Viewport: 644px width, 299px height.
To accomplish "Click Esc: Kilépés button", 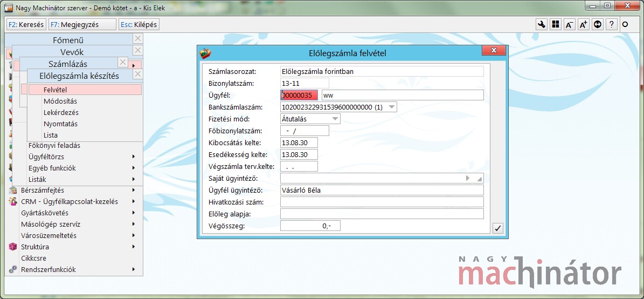I will 139,24.
